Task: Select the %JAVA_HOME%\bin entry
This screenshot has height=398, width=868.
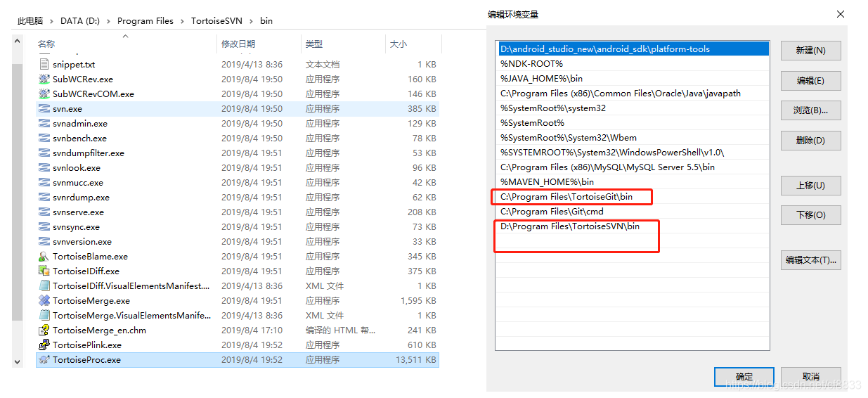Action: (633, 79)
